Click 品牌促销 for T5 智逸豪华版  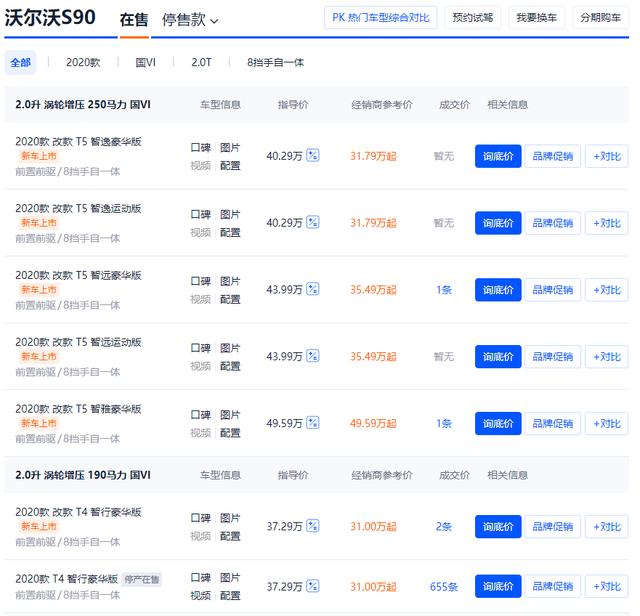(x=553, y=156)
